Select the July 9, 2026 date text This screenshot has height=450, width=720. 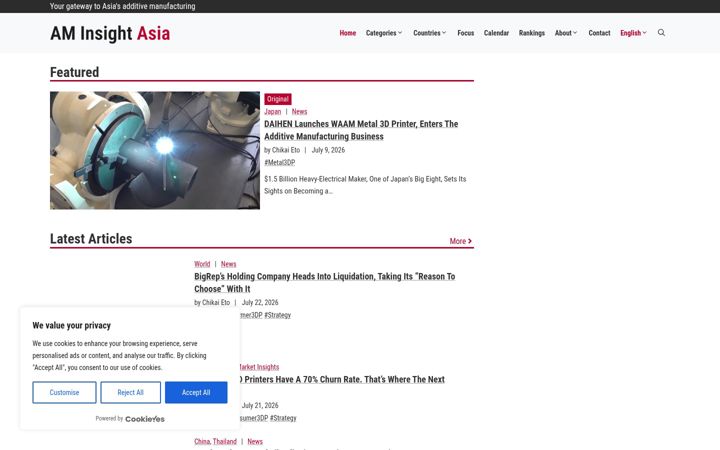(328, 150)
